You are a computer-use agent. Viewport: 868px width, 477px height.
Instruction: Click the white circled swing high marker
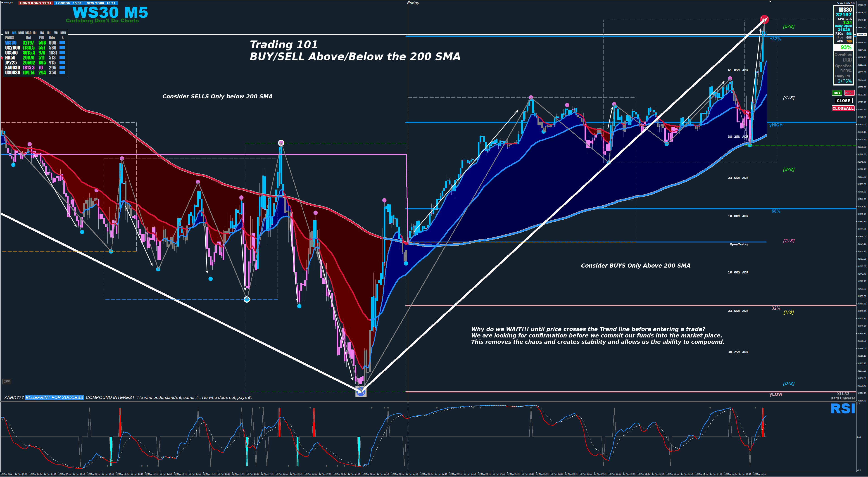(281, 143)
